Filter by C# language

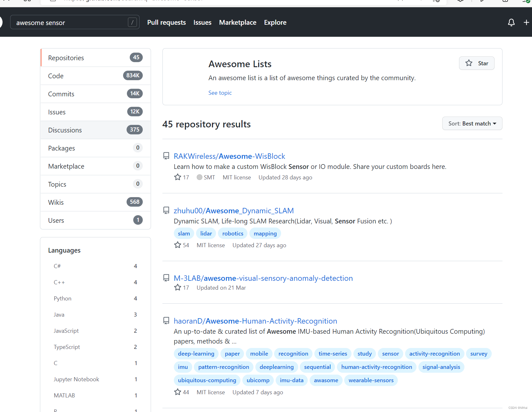95,266
